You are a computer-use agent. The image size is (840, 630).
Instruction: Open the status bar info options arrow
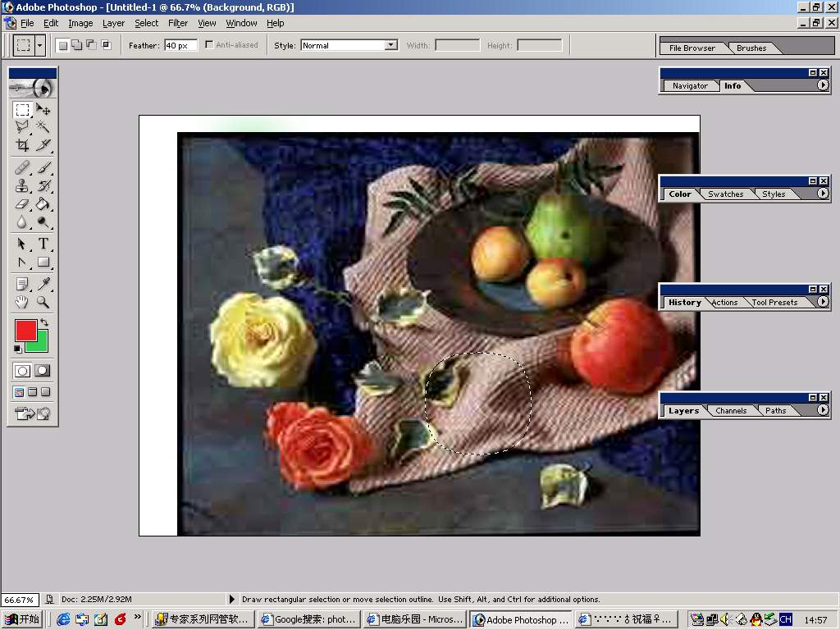[232, 599]
